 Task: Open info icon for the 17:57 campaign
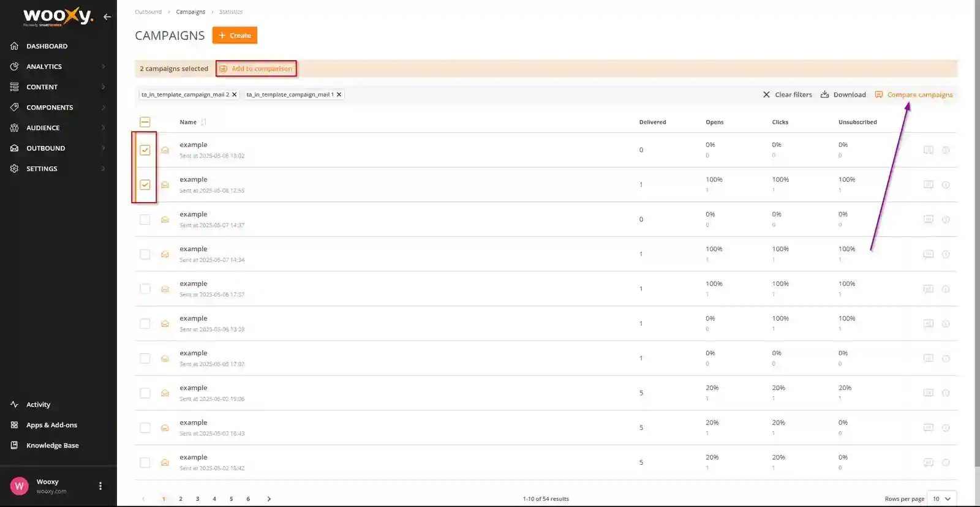(946, 289)
